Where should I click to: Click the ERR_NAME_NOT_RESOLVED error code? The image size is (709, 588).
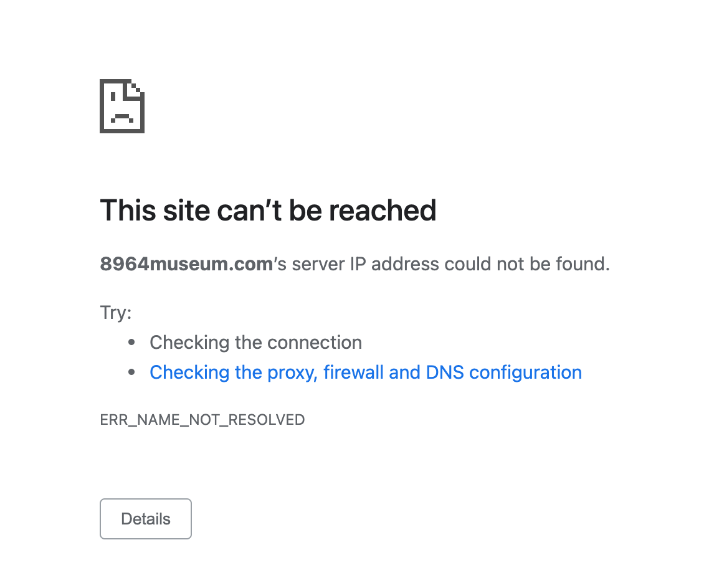[x=202, y=420]
